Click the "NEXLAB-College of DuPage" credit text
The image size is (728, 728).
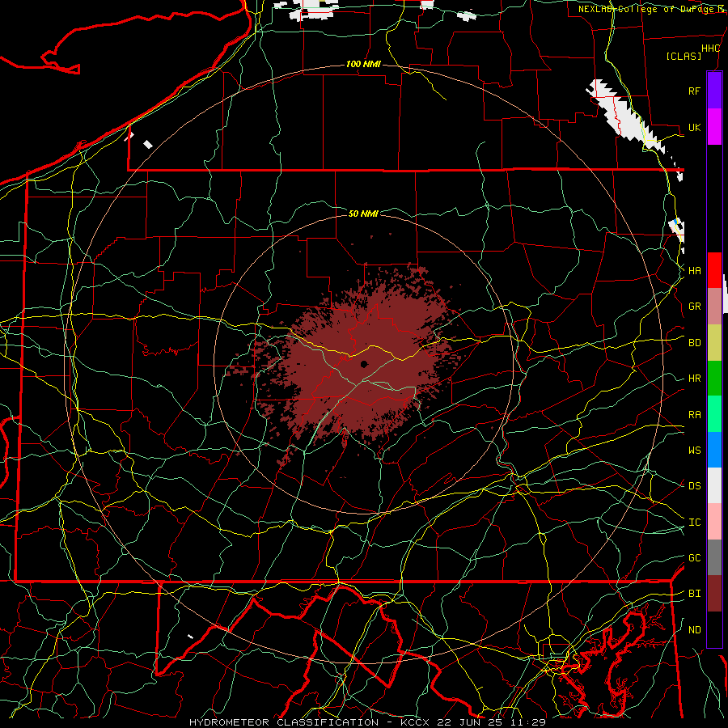645,9
